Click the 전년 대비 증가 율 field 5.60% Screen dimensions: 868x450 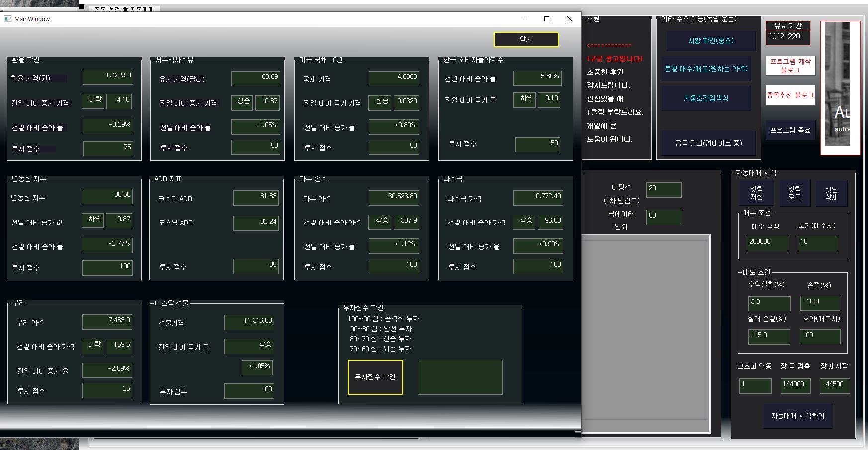coord(537,78)
